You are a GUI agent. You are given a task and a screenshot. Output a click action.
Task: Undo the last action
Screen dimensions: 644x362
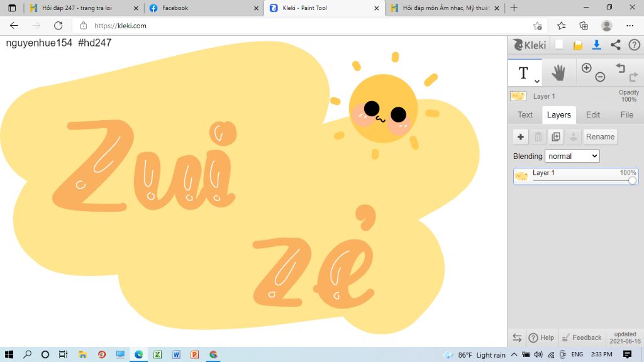pos(620,68)
